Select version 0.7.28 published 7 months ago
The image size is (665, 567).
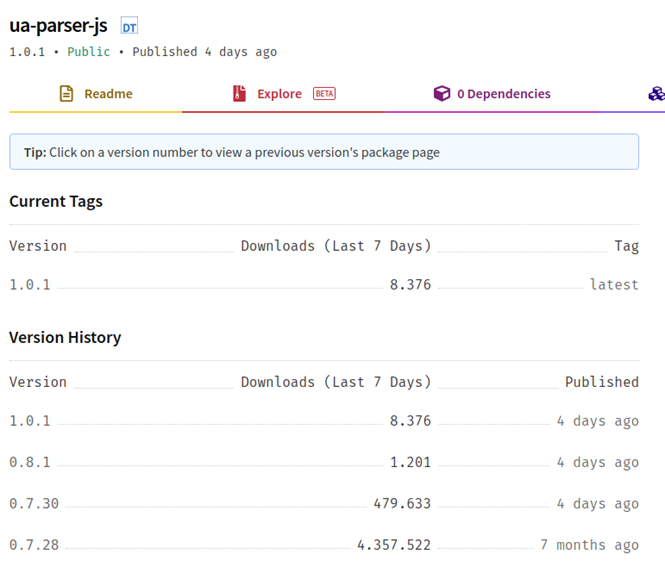pyautogui.click(x=34, y=545)
